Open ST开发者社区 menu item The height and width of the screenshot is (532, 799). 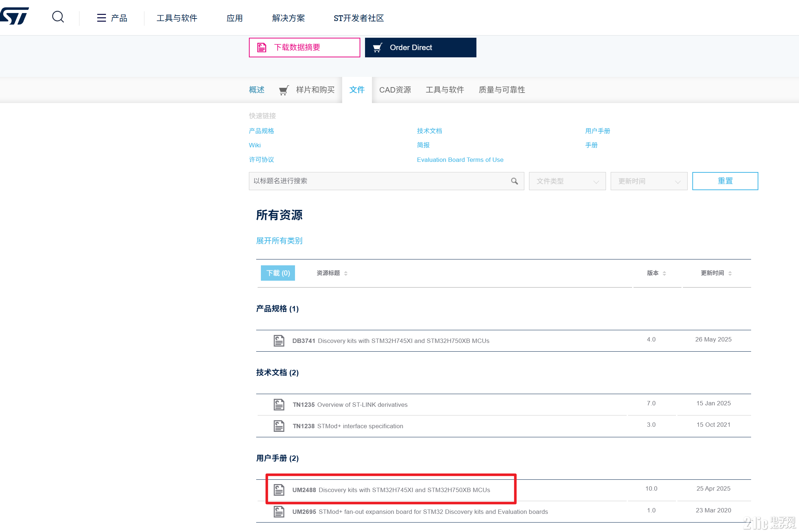[359, 18]
